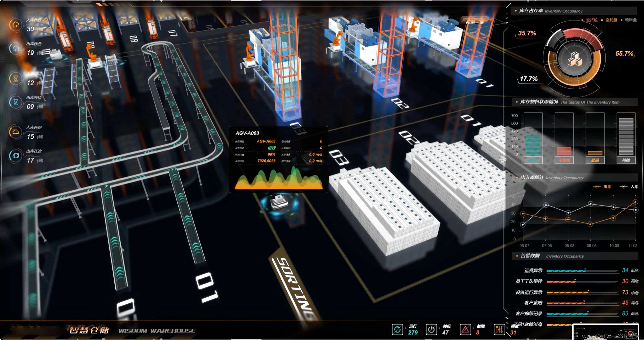This screenshot has width=644, height=340.
Task: Click the 故障 warning triangle icon
Action: point(465,329)
